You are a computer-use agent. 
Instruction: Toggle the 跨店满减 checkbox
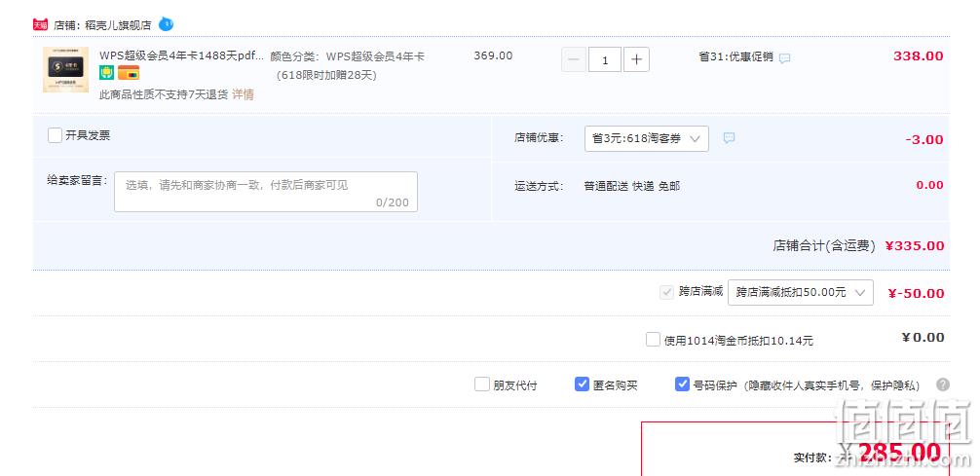(667, 292)
